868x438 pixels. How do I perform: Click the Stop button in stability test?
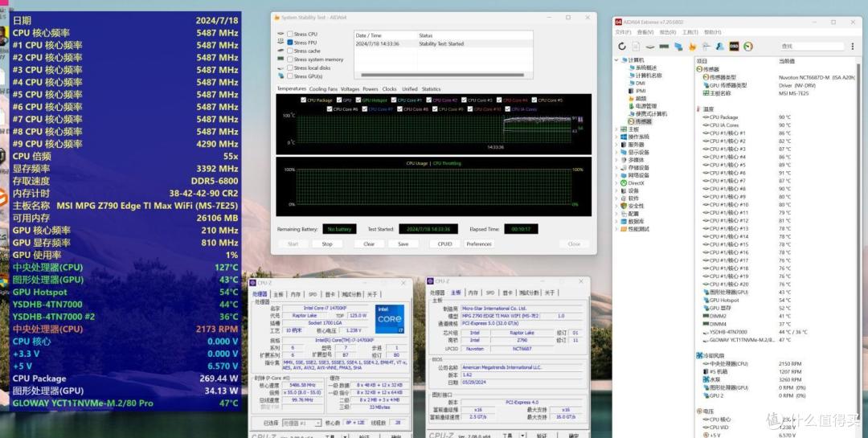327,244
